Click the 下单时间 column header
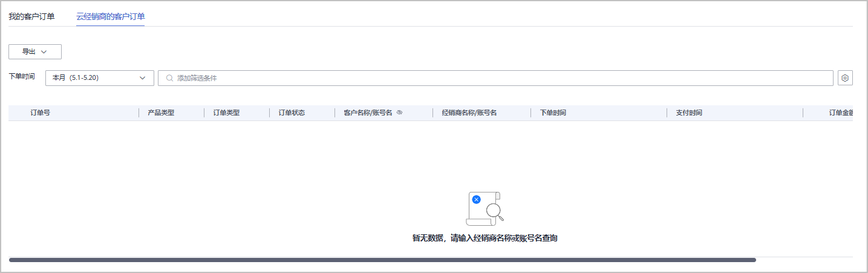Viewport: 868px width, 273px height. pyautogui.click(x=553, y=113)
